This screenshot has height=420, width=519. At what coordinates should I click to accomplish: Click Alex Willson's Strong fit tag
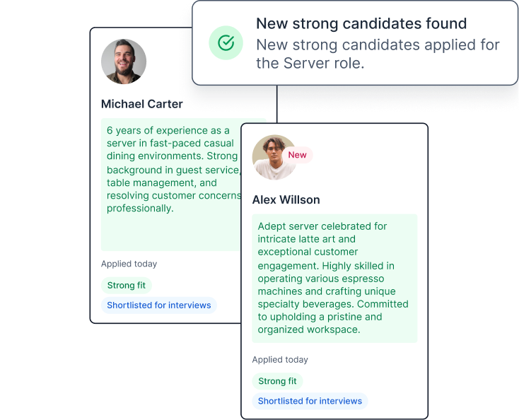(277, 381)
